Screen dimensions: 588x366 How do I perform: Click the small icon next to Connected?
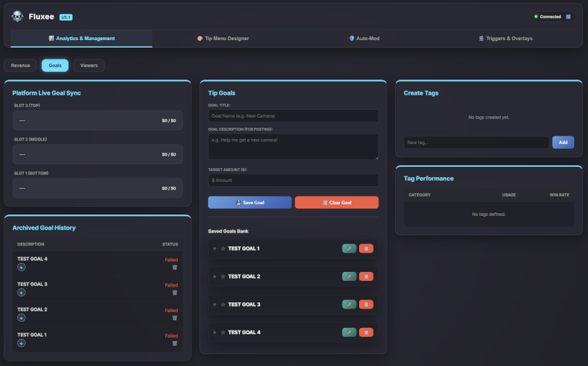pos(568,17)
